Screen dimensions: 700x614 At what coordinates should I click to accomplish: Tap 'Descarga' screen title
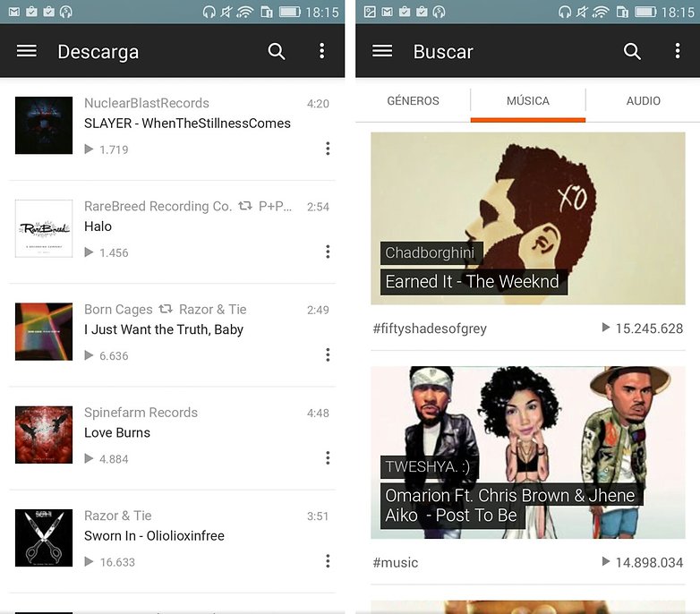coord(98,52)
